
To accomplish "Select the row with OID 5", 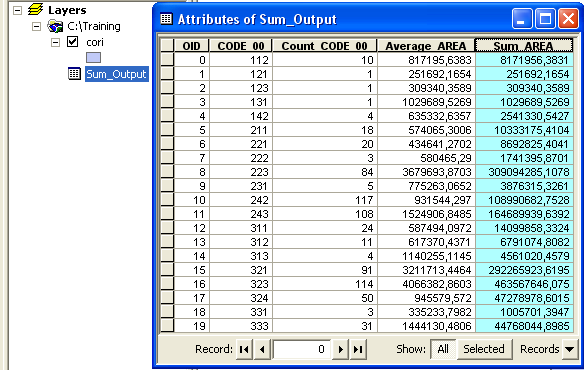I will (x=167, y=130).
